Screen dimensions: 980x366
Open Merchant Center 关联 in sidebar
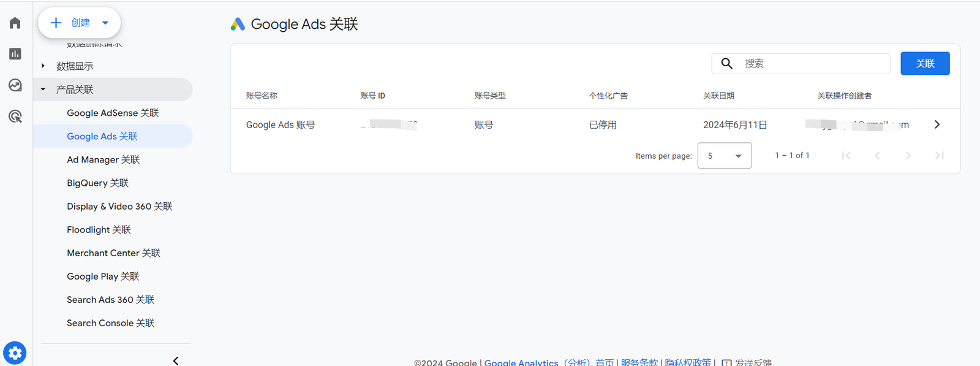(113, 253)
